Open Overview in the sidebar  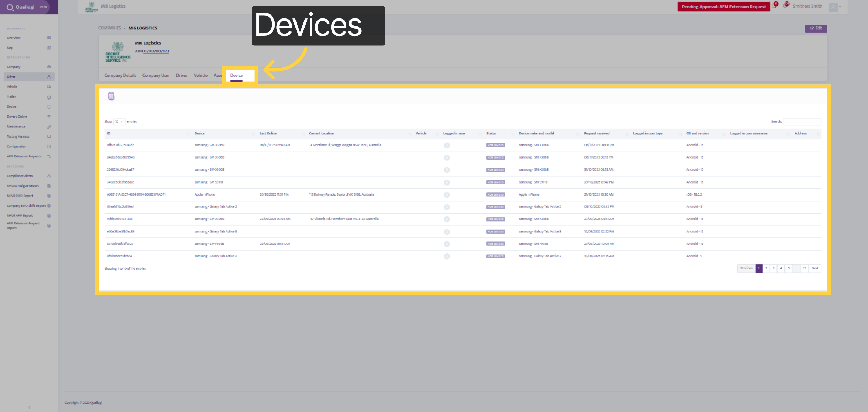click(x=29, y=38)
